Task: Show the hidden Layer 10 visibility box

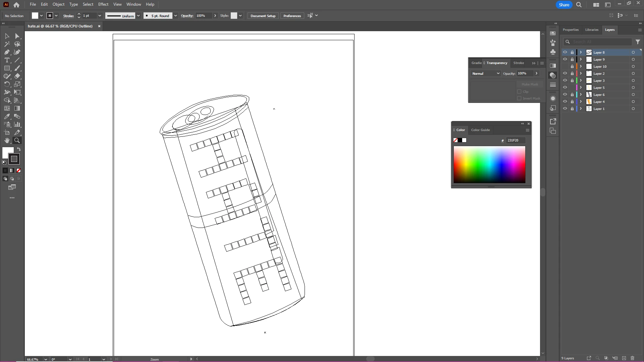Action: tap(565, 67)
